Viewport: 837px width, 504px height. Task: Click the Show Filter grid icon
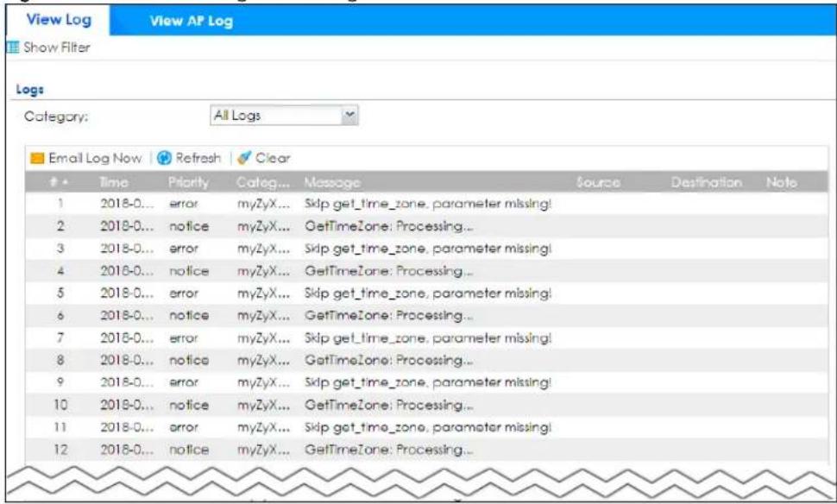(x=13, y=47)
